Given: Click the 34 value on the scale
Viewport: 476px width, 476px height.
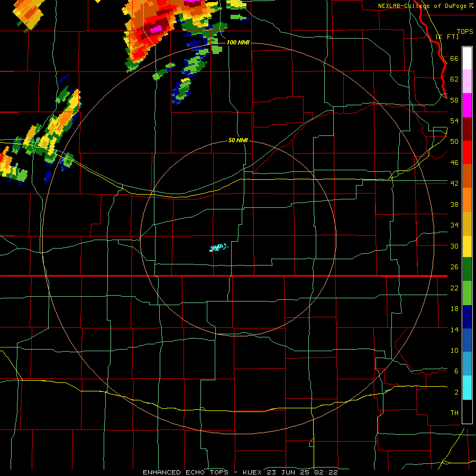Looking at the screenshot, I should click(x=454, y=225).
